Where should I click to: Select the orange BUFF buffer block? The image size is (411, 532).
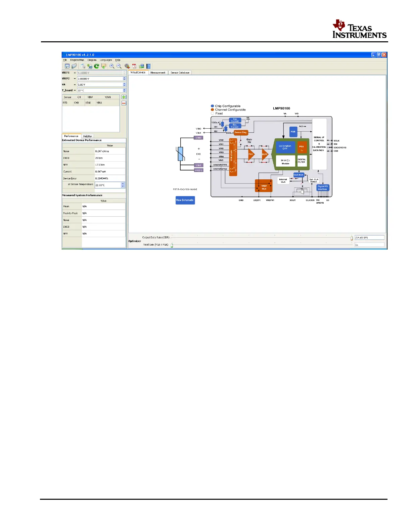(x=265, y=154)
